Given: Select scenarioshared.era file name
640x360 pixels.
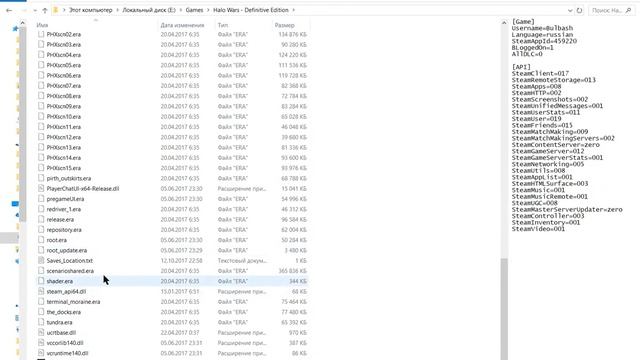Looking at the screenshot, I should pyautogui.click(x=70, y=271).
